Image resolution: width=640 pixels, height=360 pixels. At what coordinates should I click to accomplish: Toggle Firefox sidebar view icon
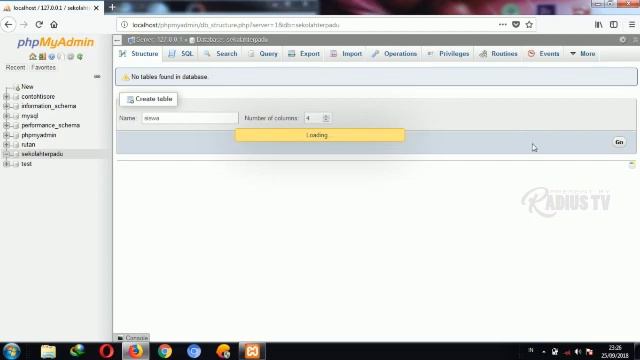(613, 24)
